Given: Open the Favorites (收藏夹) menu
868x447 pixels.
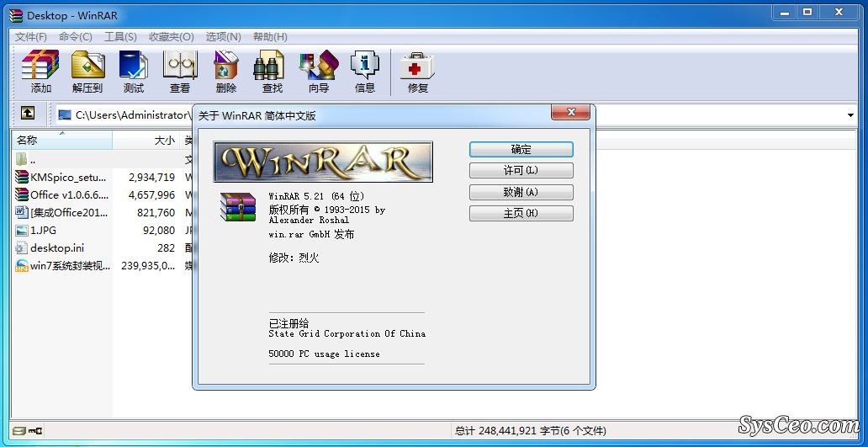Looking at the screenshot, I should tap(171, 36).
